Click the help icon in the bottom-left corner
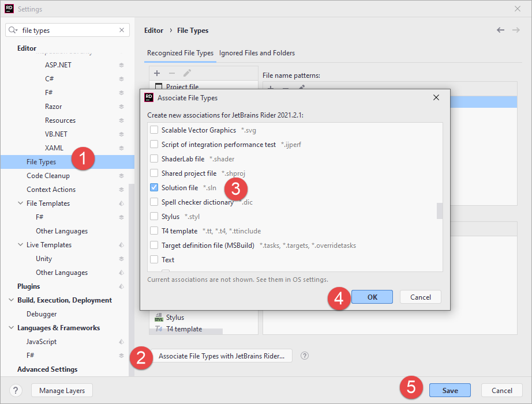Viewport: 532px width, 404px height. click(x=15, y=390)
